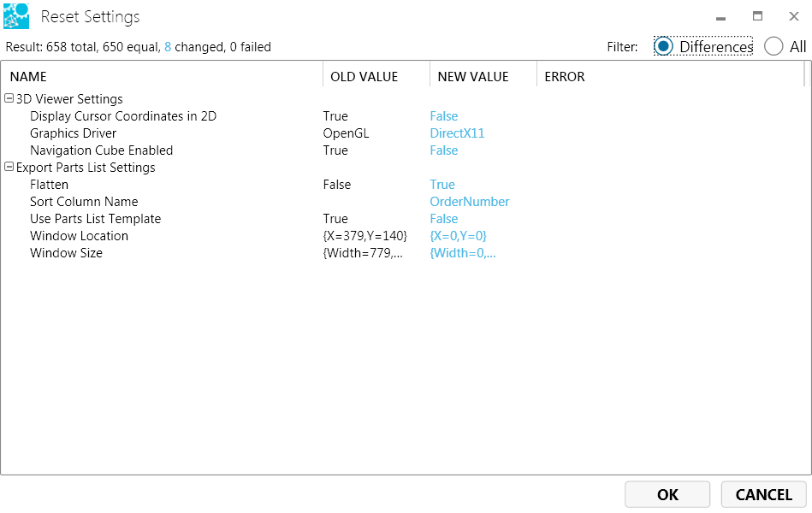812x513 pixels.
Task: Click the NAME column header
Action: [28, 76]
